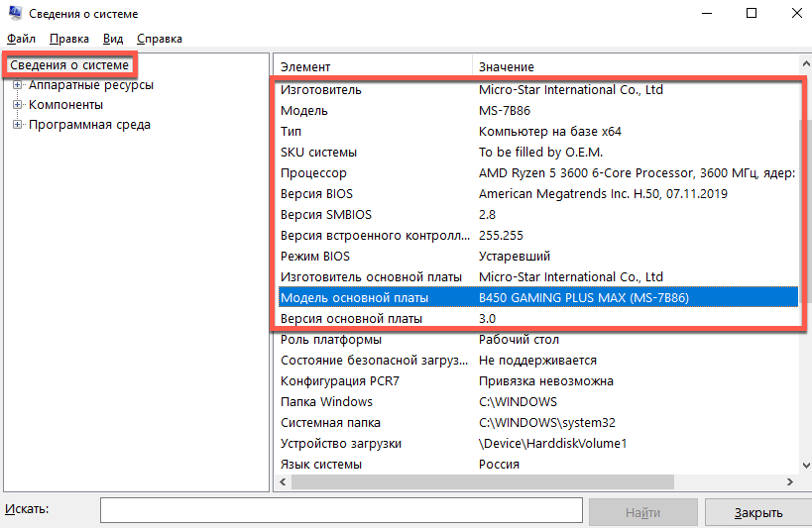The image size is (812, 528).
Task: Click the horizontal scrollbar left arrow
Action: (282, 482)
